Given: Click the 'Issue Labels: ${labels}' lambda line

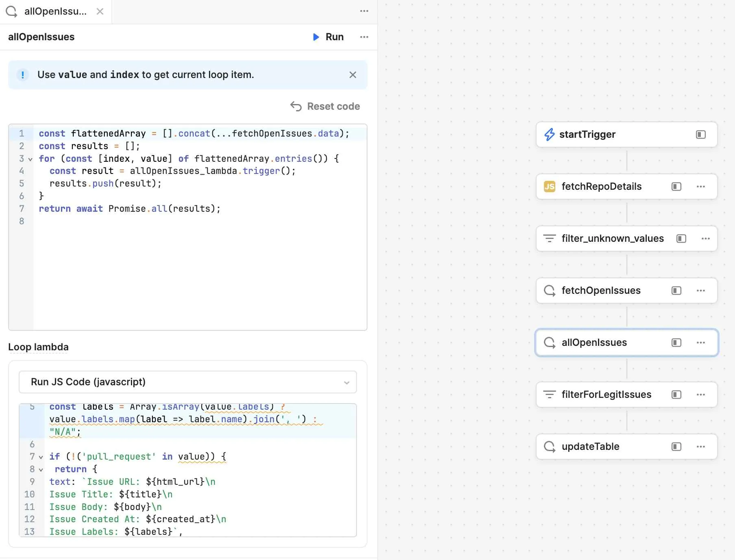Looking at the screenshot, I should pos(116,532).
